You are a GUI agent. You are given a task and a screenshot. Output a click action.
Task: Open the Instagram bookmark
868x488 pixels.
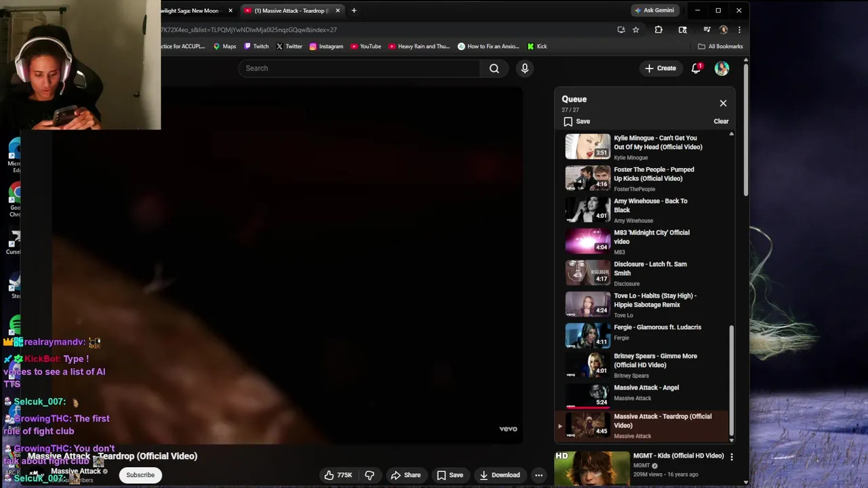326,46
